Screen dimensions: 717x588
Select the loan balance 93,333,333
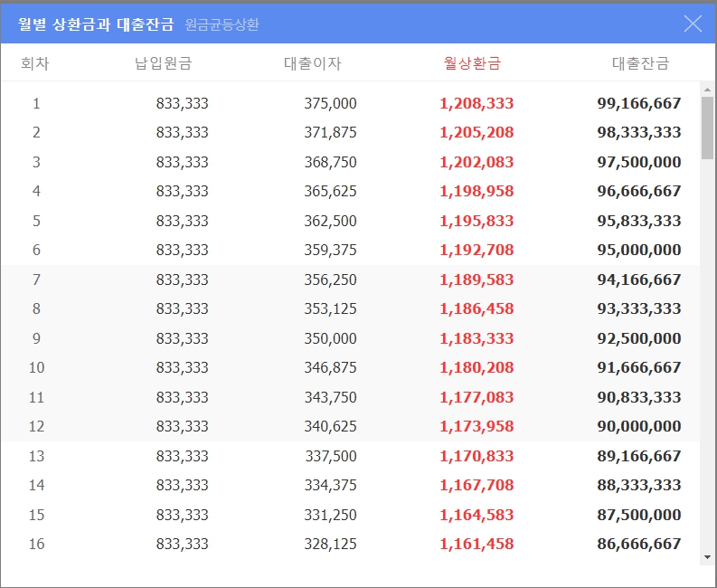pyautogui.click(x=639, y=308)
